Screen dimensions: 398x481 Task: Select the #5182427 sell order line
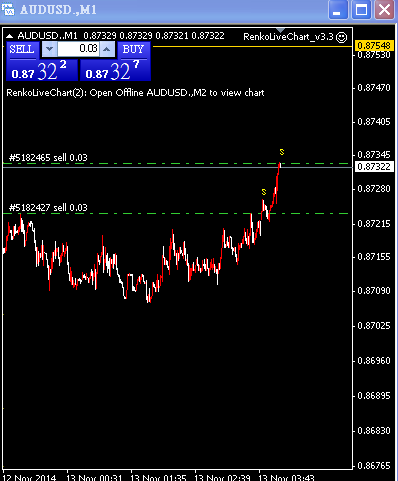coord(48,208)
